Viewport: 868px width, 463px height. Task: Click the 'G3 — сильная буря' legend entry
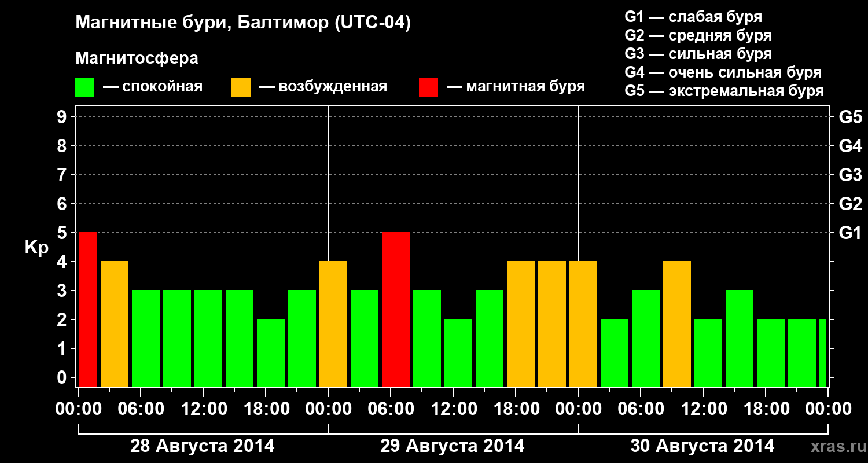pyautogui.click(x=698, y=54)
